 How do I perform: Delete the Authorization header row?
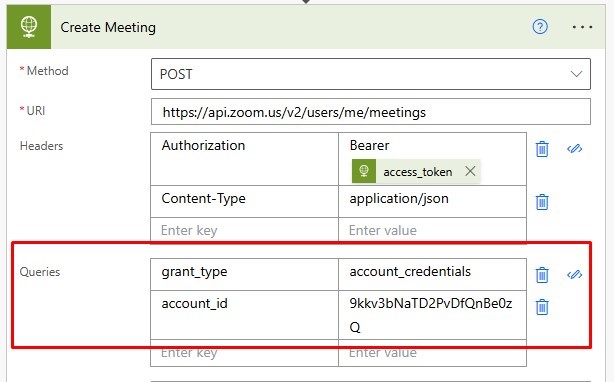click(542, 149)
